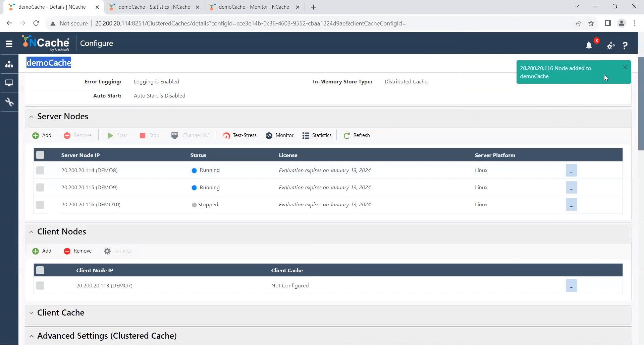Image resolution: width=644 pixels, height=345 pixels.
Task: Click Remove in Client Nodes toolbar
Action: click(x=78, y=251)
